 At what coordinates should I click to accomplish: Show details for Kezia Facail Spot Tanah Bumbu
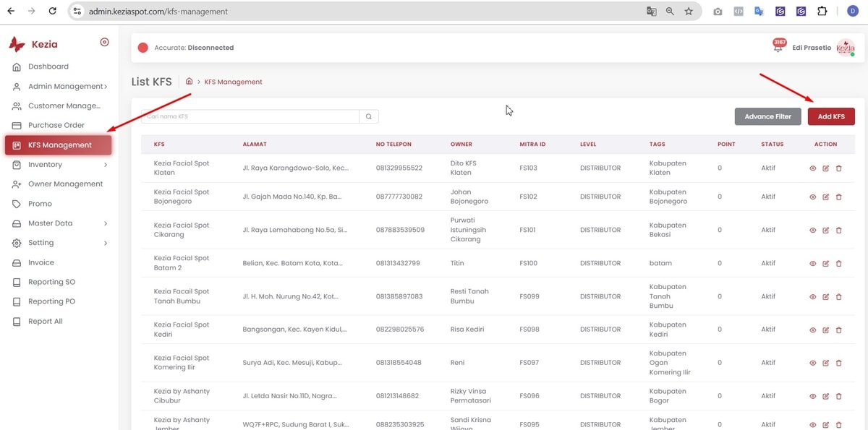point(812,296)
